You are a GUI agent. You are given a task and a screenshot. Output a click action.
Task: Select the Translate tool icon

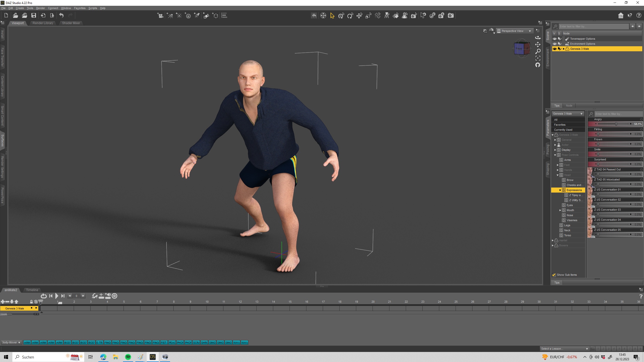point(359,16)
